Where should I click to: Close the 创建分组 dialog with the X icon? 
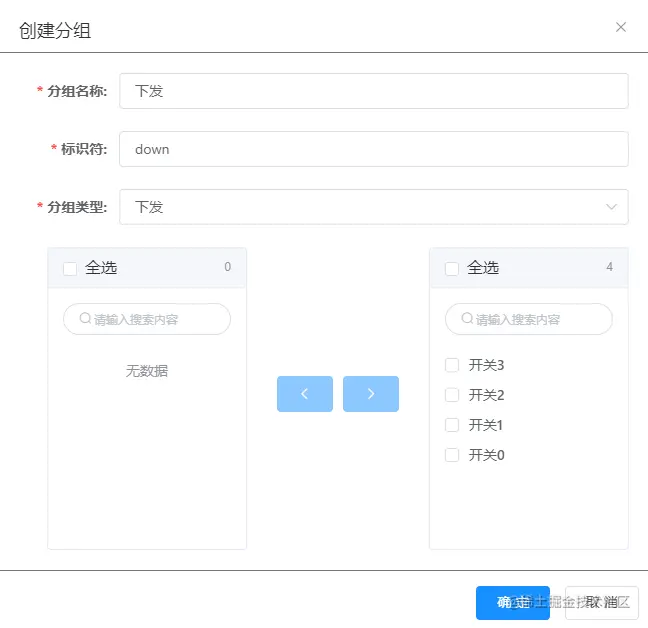620,27
